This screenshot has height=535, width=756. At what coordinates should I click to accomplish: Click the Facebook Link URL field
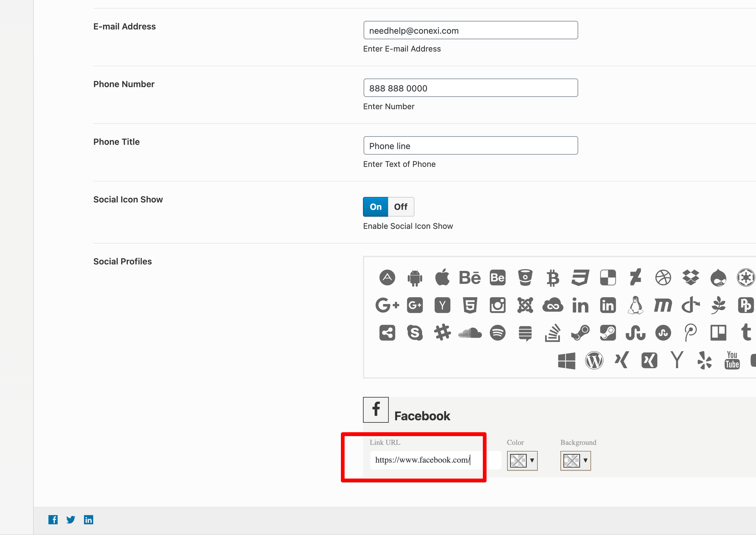(x=435, y=460)
